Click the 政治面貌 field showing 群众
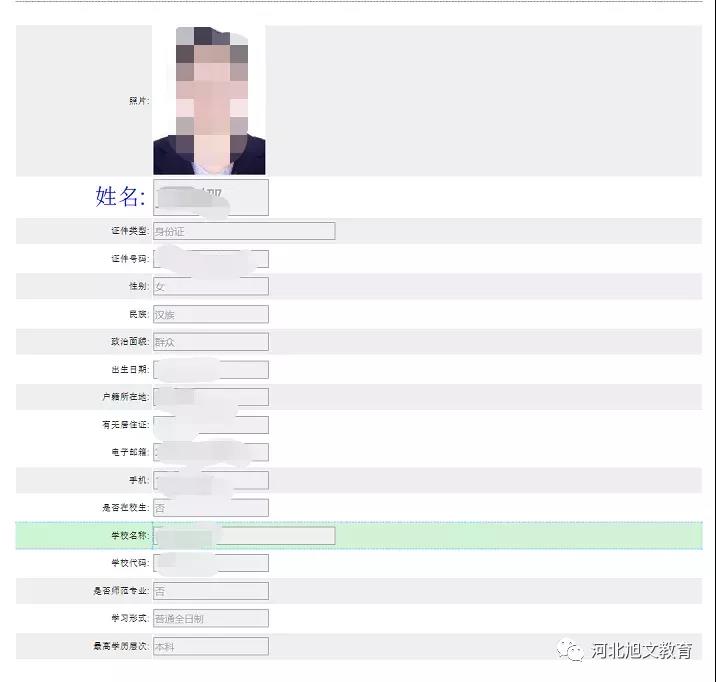 pyautogui.click(x=211, y=341)
